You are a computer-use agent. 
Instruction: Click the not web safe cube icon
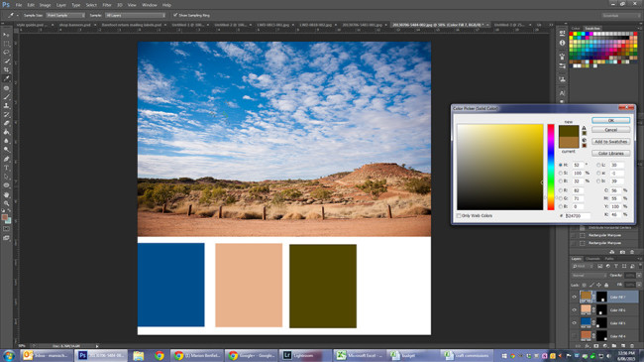(x=584, y=140)
